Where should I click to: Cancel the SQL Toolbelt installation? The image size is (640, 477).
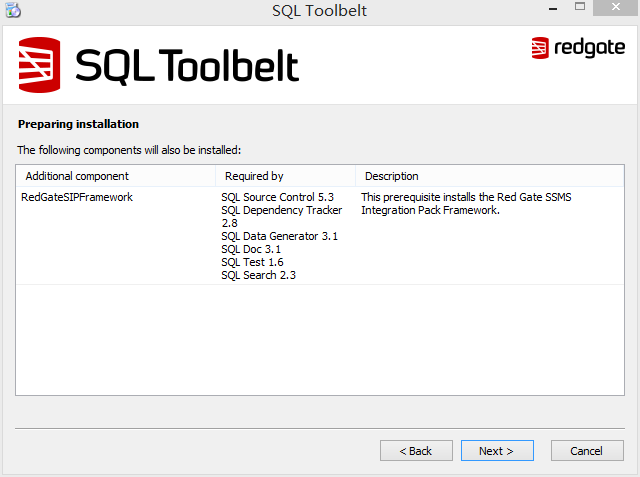click(x=587, y=450)
